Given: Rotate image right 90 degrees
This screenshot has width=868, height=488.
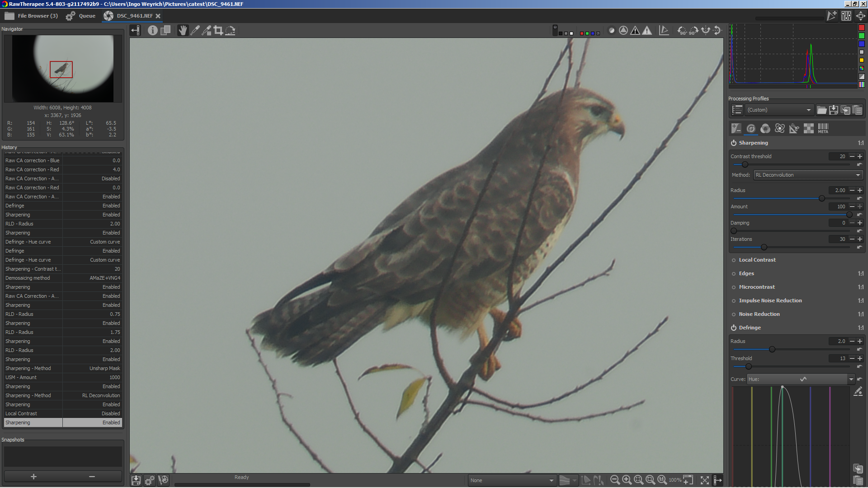Looking at the screenshot, I should (x=694, y=30).
